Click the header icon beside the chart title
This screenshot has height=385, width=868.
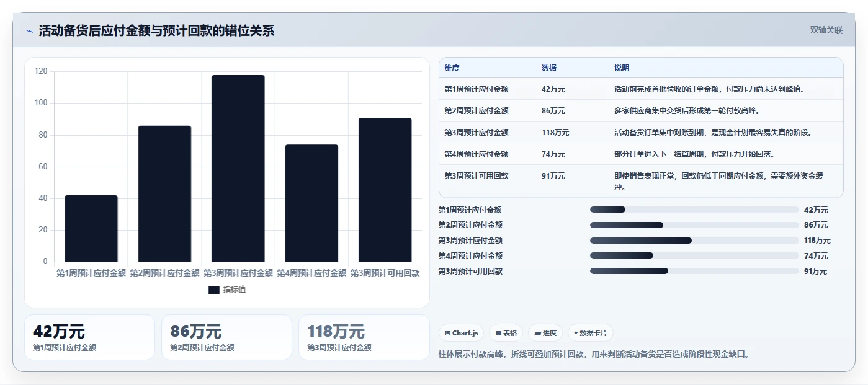coord(30,32)
